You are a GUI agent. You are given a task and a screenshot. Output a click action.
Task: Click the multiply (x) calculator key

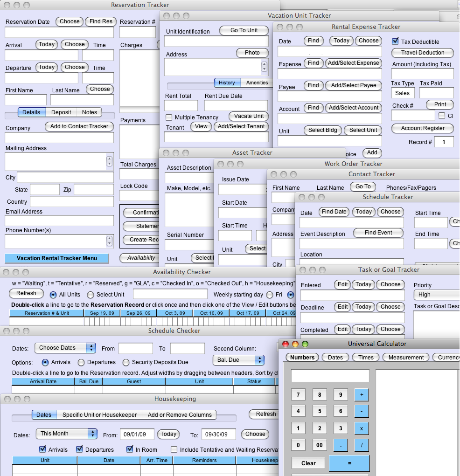[x=362, y=428]
